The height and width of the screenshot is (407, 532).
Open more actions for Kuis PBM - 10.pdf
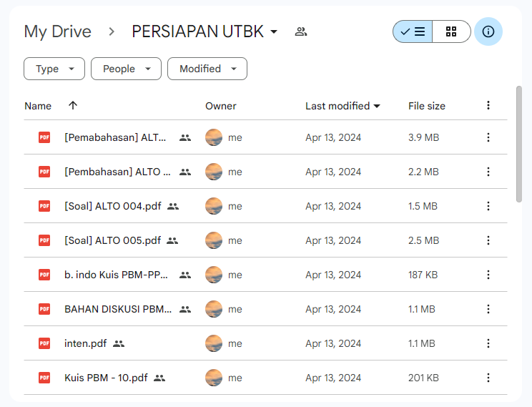(x=488, y=378)
